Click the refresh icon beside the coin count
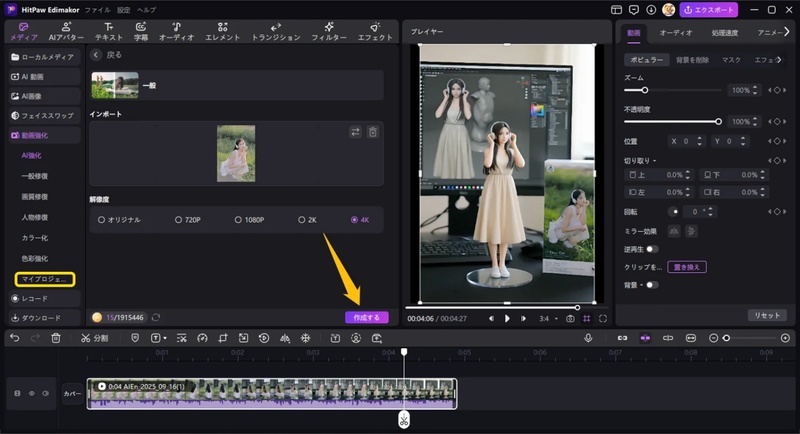Image resolution: width=800 pixels, height=434 pixels. click(x=155, y=317)
